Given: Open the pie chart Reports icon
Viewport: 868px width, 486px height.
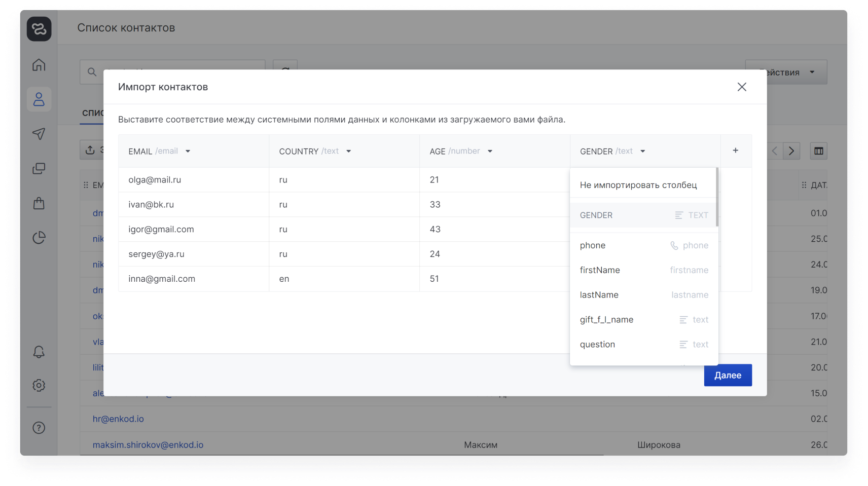Looking at the screenshot, I should [x=39, y=238].
